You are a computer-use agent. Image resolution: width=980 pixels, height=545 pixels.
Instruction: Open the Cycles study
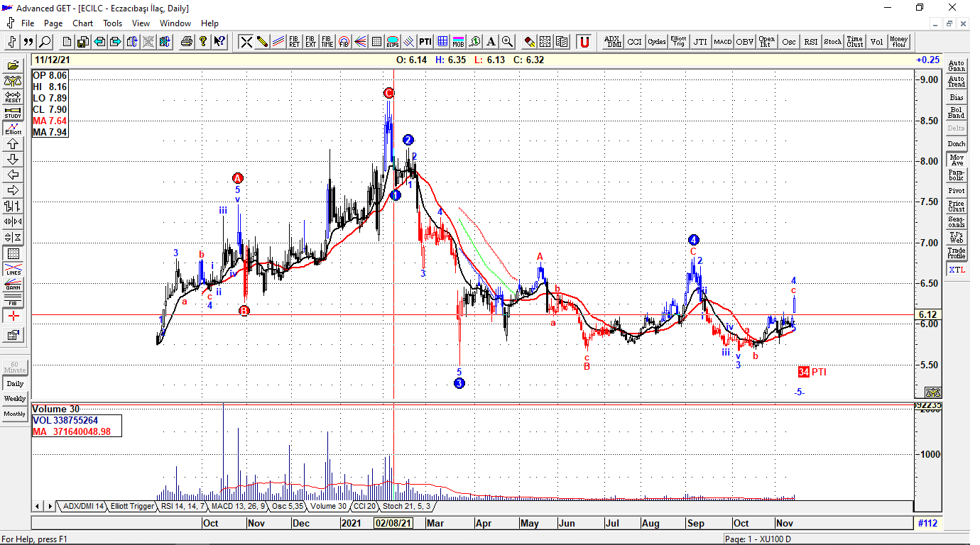656,42
